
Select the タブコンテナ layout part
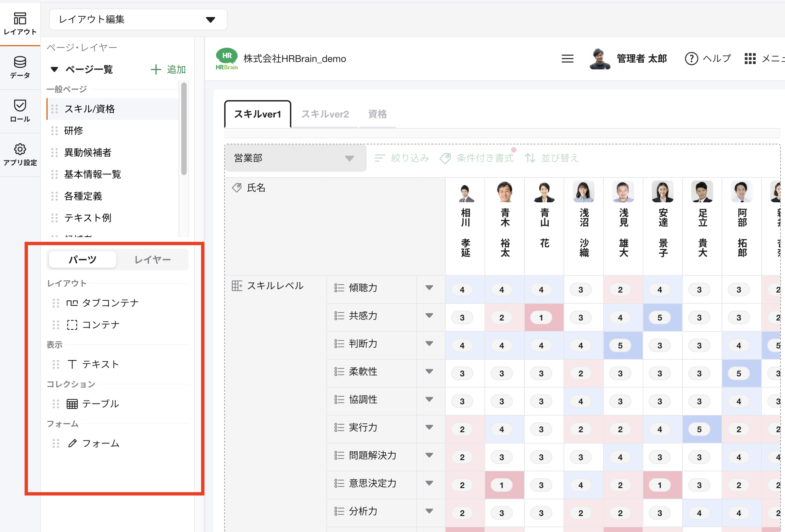point(110,303)
